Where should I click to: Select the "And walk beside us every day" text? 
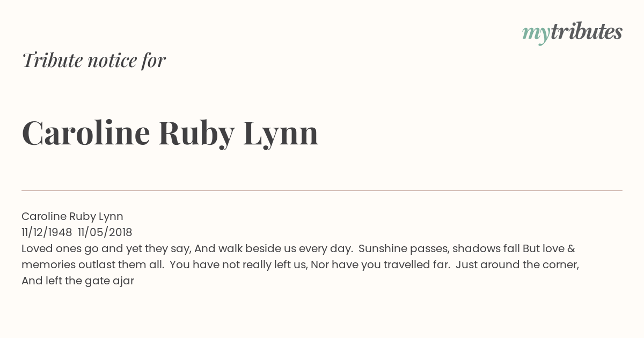274,249
